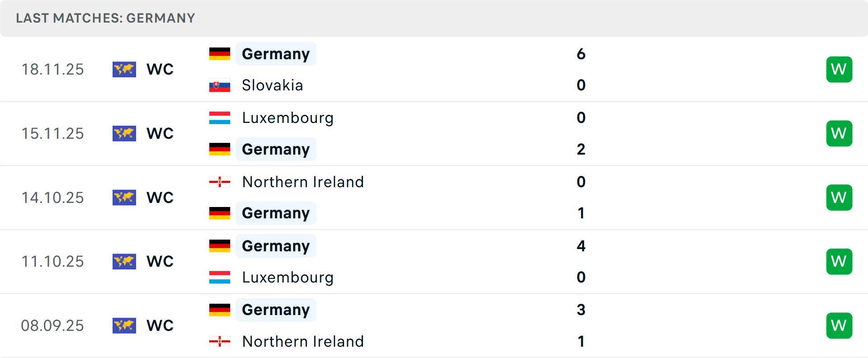Open Slovakia team link

point(272,85)
